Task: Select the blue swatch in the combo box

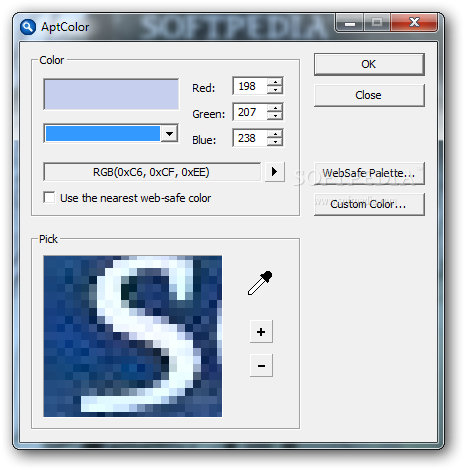Action: click(103, 134)
